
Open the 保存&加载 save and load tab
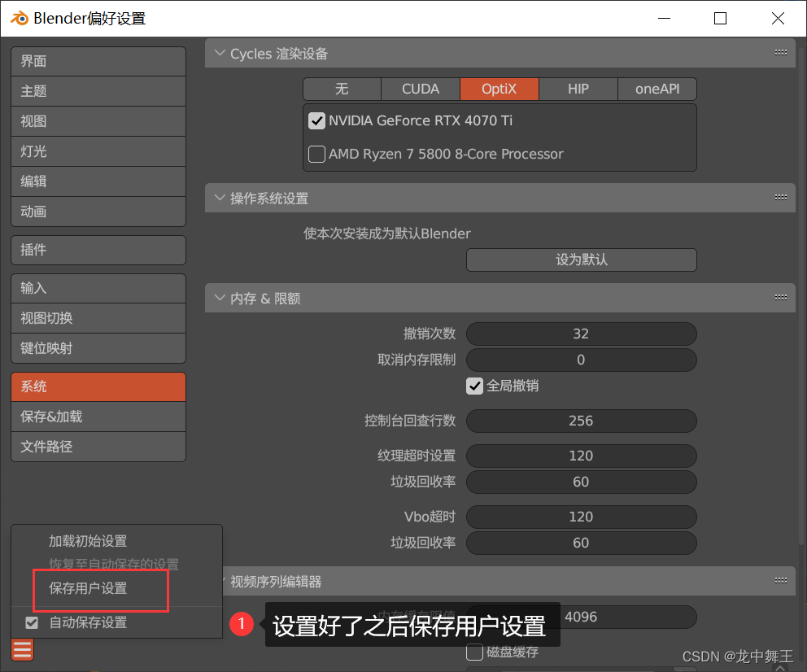point(98,417)
